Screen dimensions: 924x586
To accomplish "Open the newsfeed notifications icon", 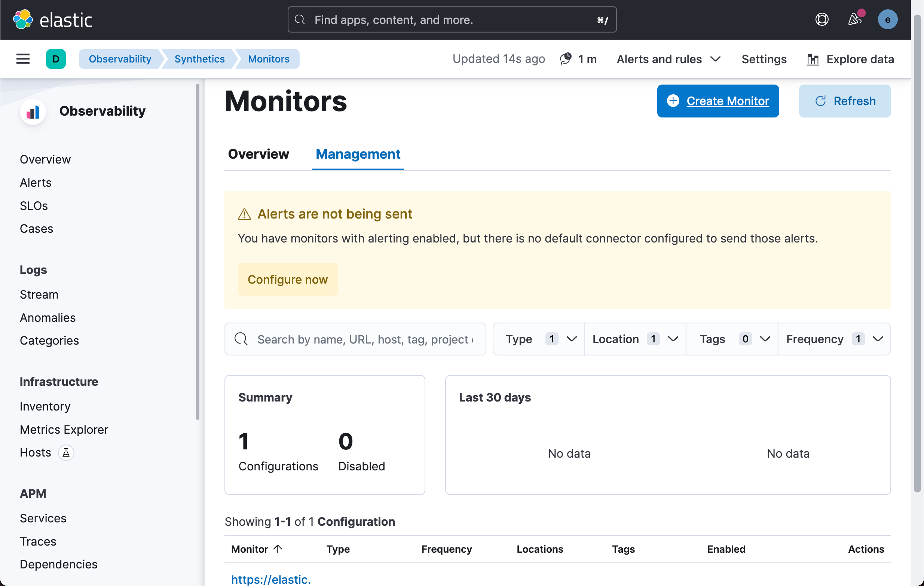I will (854, 19).
